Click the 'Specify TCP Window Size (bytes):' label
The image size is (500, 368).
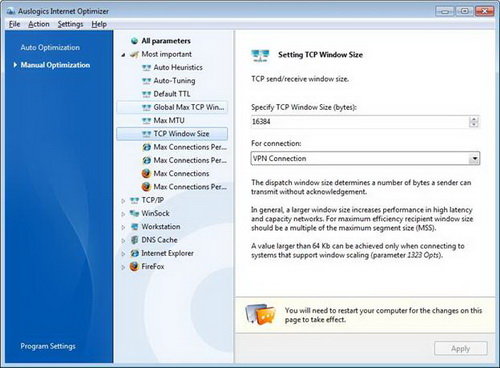[304, 107]
